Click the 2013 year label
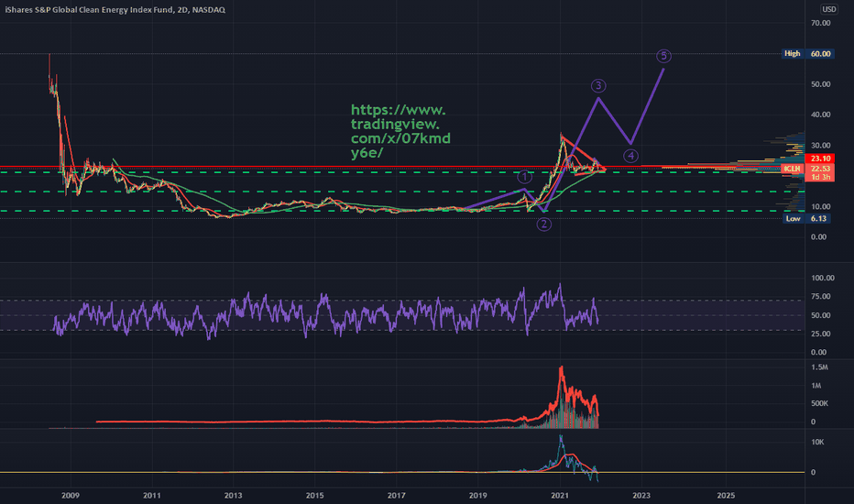The height and width of the screenshot is (504, 854). (x=233, y=495)
